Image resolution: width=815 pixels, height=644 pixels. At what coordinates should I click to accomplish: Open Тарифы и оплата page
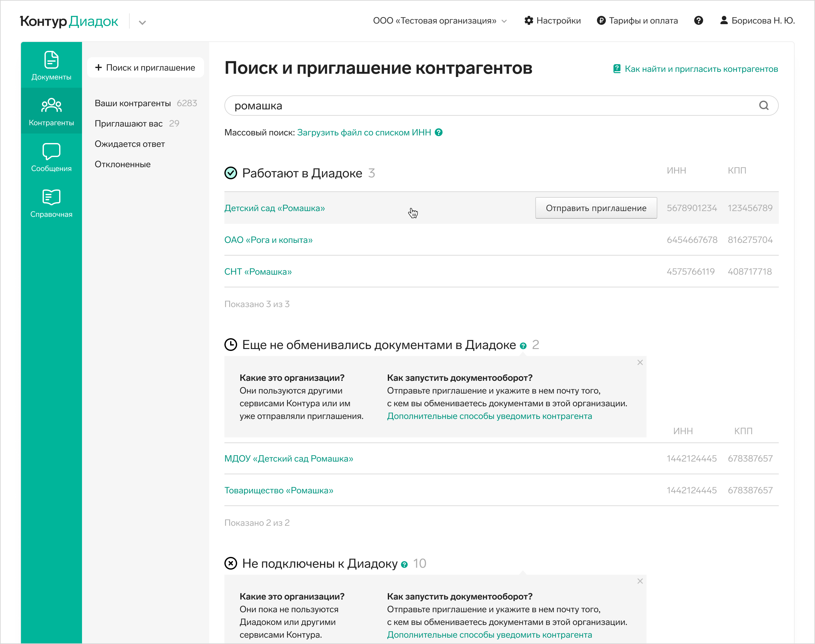[643, 21]
